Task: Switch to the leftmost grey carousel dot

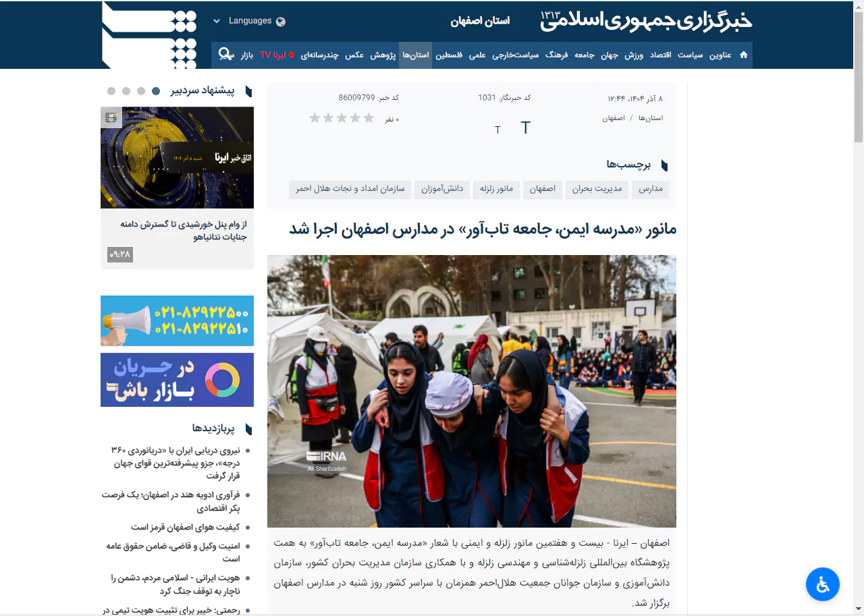Action: tap(111, 91)
